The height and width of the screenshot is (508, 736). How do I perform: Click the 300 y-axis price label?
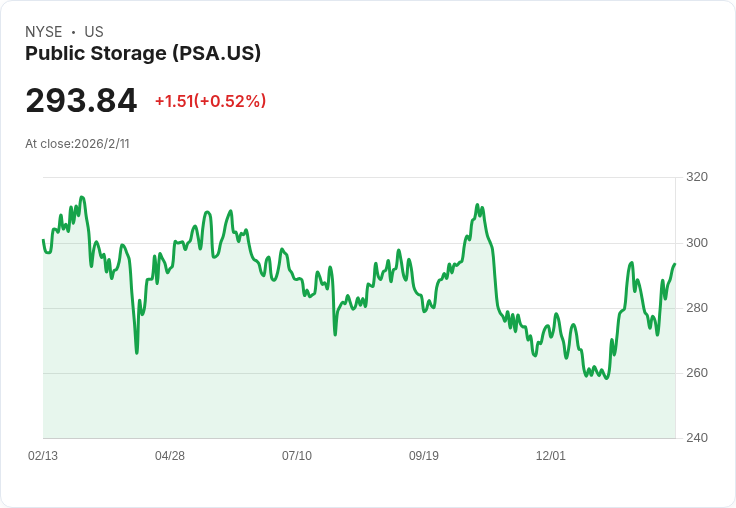point(697,243)
